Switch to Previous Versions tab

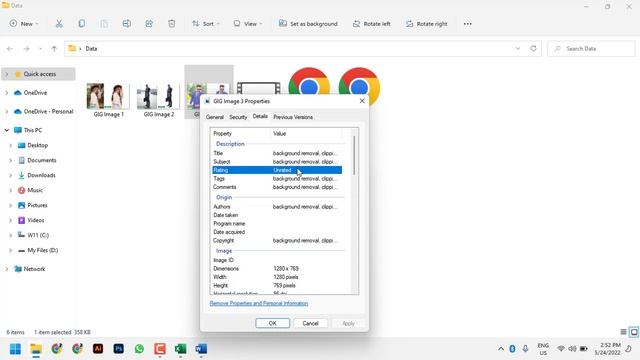[293, 117]
